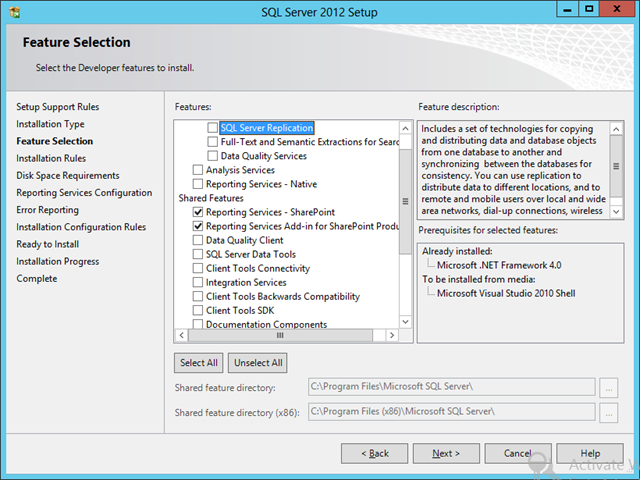Select the Installation Rules step

(51, 158)
